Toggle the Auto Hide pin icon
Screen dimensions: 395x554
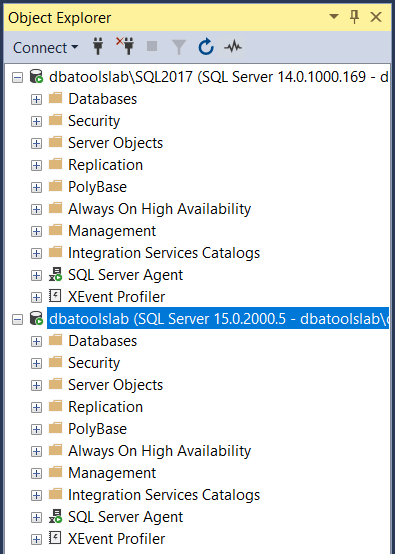point(354,17)
